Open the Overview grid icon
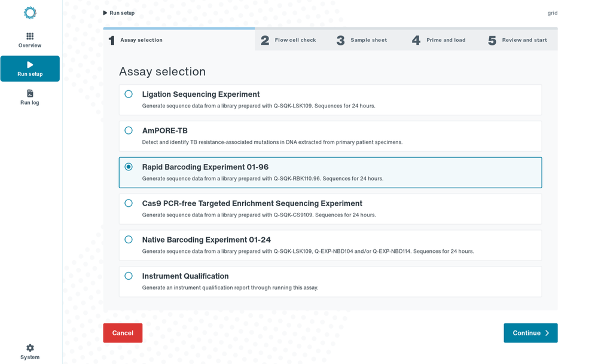The width and height of the screenshot is (598, 364). 30,36
